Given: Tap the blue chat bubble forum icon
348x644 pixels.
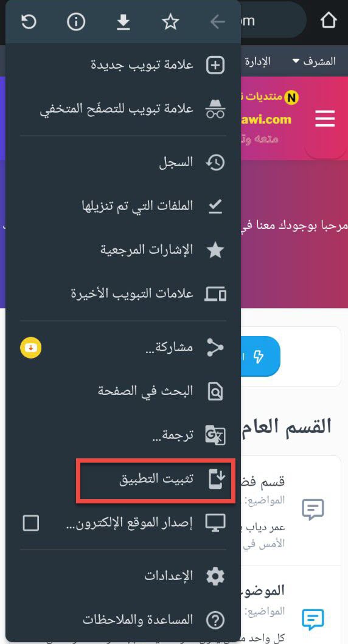Looking at the screenshot, I should click(313, 620).
